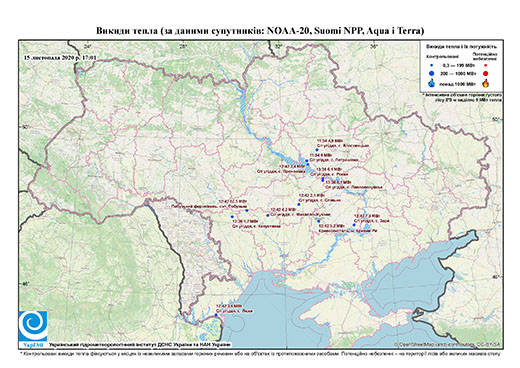Click the blue flame legend icon
520x368 pixels.
point(432,83)
